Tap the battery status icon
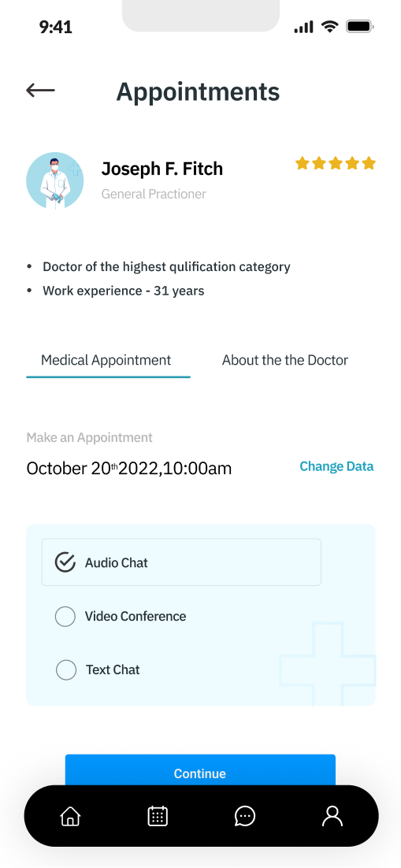Image resolution: width=401 pixels, height=868 pixels. point(361,26)
